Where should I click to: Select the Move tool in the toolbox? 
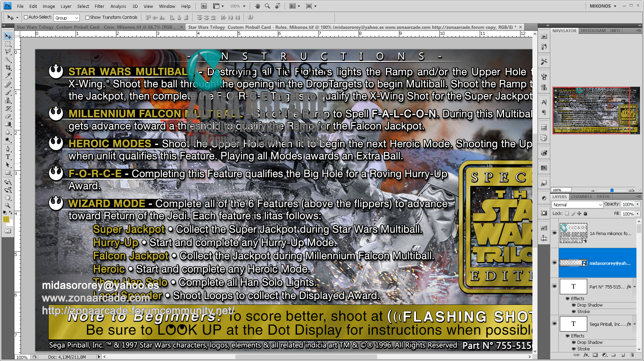click(x=8, y=36)
